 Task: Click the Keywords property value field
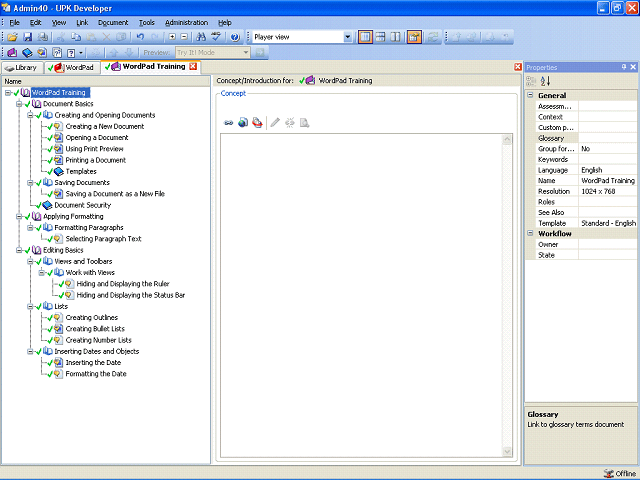607,159
